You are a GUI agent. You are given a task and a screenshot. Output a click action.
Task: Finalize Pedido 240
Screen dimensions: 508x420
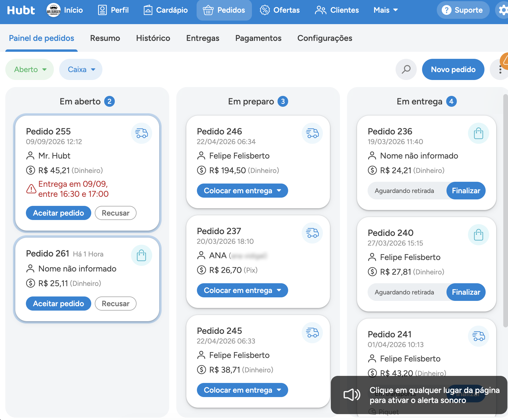[466, 292]
